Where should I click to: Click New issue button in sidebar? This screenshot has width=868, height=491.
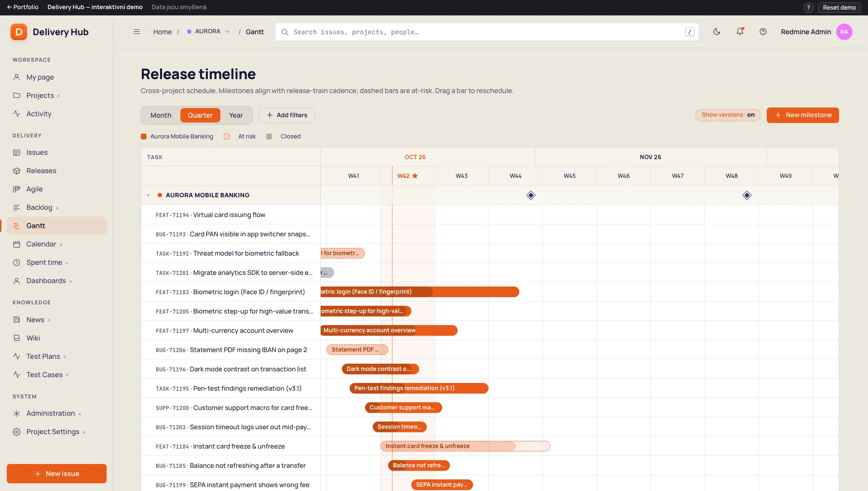point(56,474)
